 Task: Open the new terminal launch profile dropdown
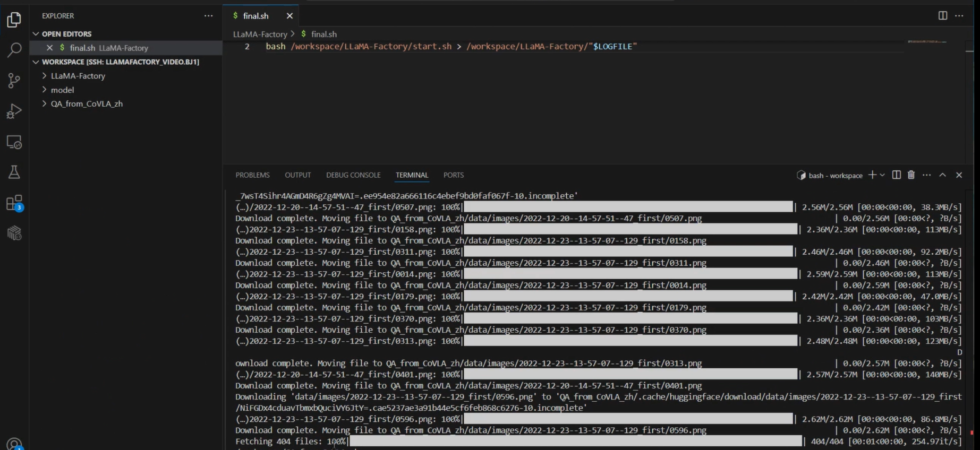pyautogui.click(x=883, y=175)
